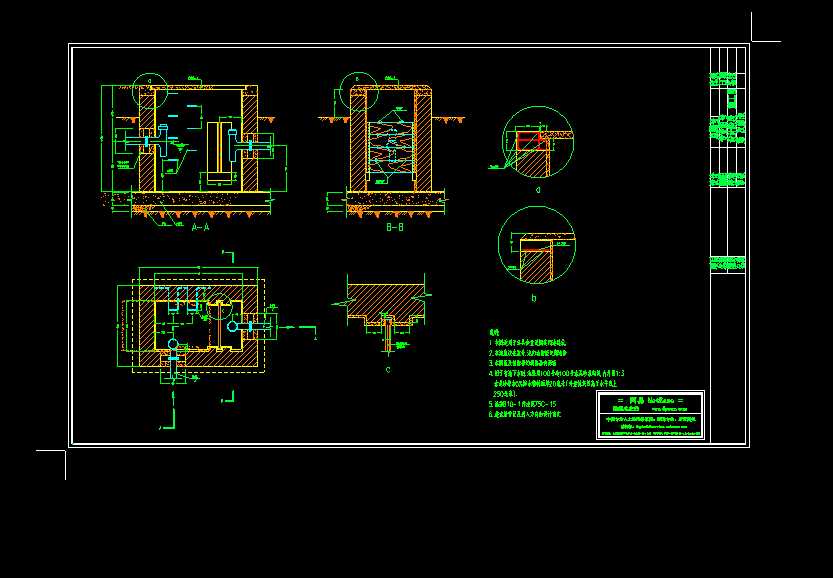Select the A-A section title text
The width and height of the screenshot is (833, 578).
pos(200,230)
